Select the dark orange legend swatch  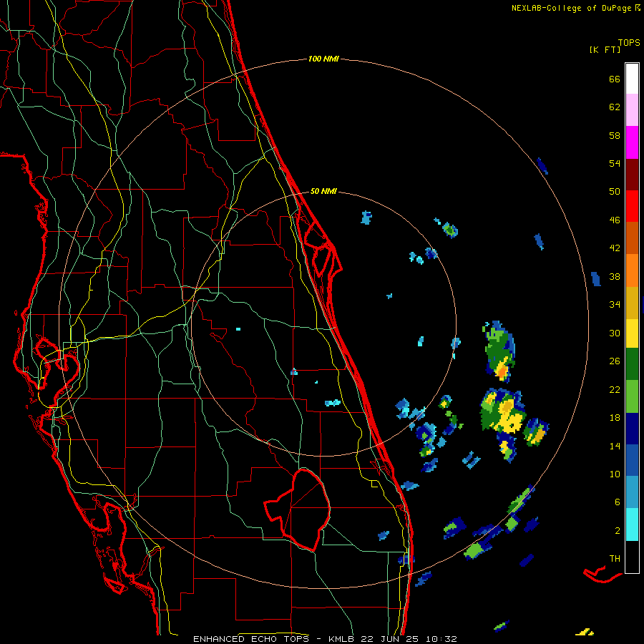click(x=632, y=238)
